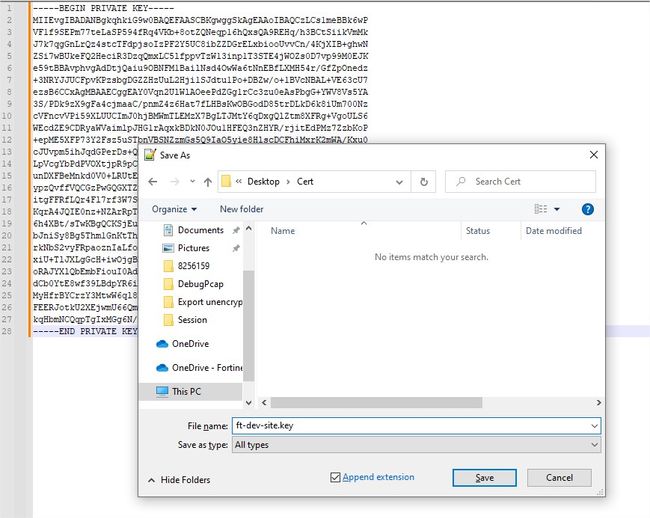
Task: Click the BEGIN PRIVATE KEY line in editor
Action: click(103, 8)
